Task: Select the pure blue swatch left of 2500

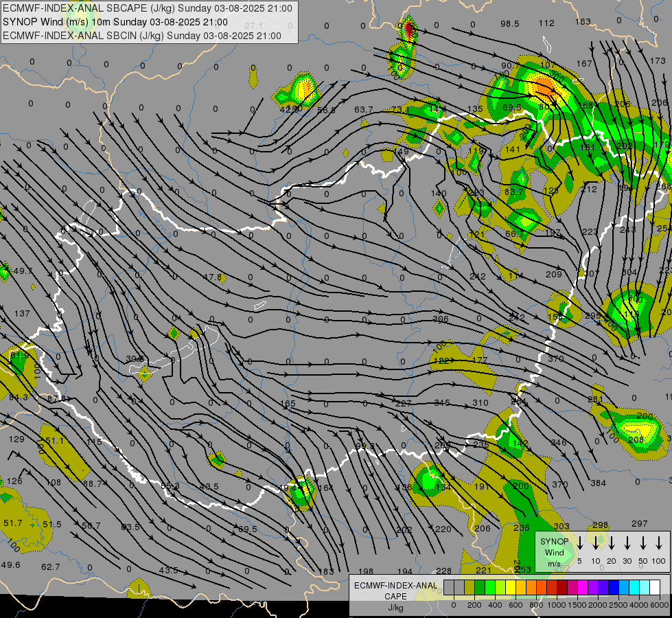Action: pos(614,588)
